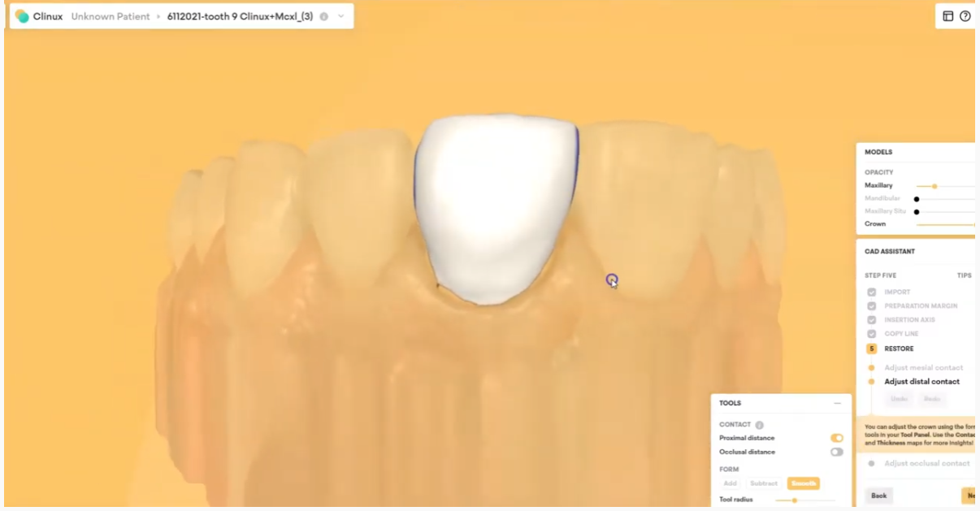Click the Contact info icon in Tools
The width and height of the screenshot is (980, 511).
click(x=759, y=425)
